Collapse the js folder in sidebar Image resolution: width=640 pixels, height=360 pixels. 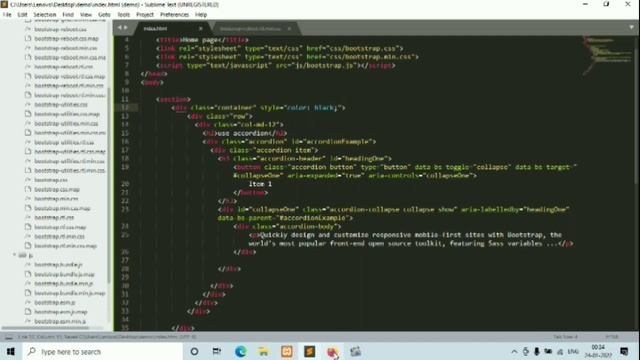(x=14, y=255)
